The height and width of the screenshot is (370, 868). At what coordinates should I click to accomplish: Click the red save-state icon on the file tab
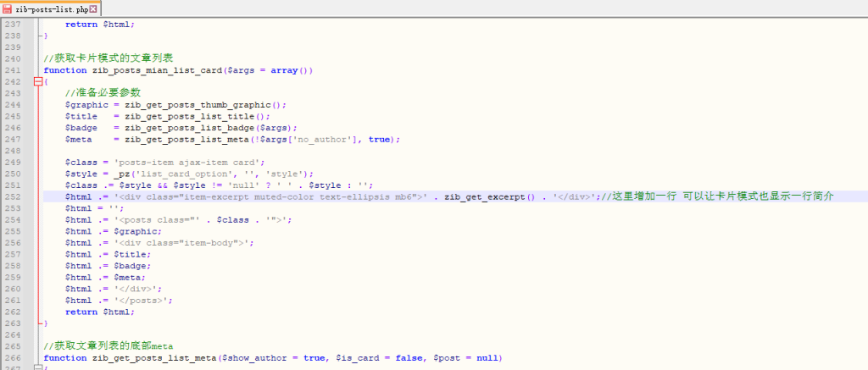click(8, 8)
